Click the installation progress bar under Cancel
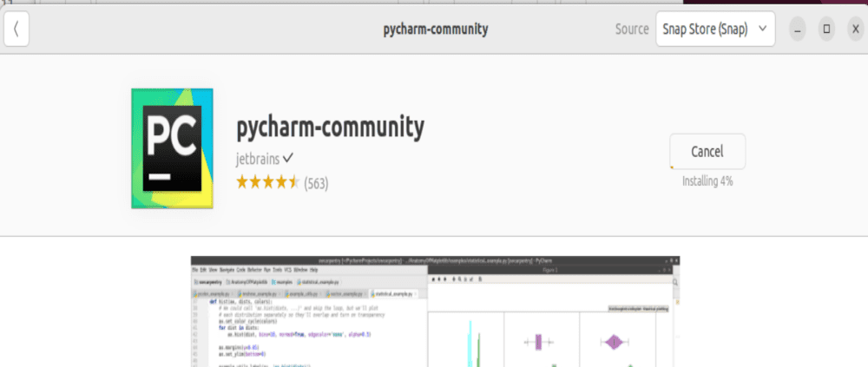 click(707, 167)
